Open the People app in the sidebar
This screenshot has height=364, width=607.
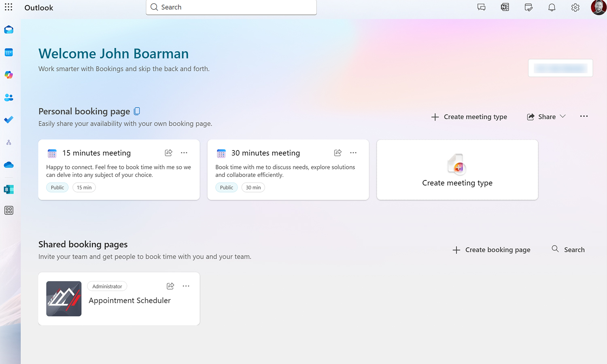(8, 97)
